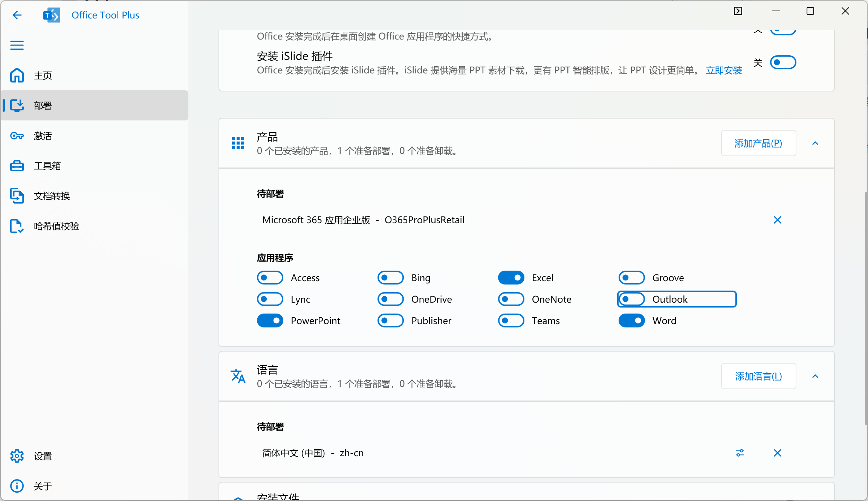This screenshot has width=868, height=501.
Task: Disable the Excel application toggle
Action: pos(511,278)
